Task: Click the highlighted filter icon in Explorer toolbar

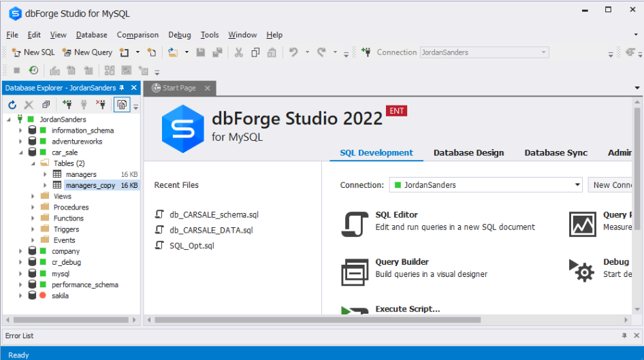Action: 122,105
